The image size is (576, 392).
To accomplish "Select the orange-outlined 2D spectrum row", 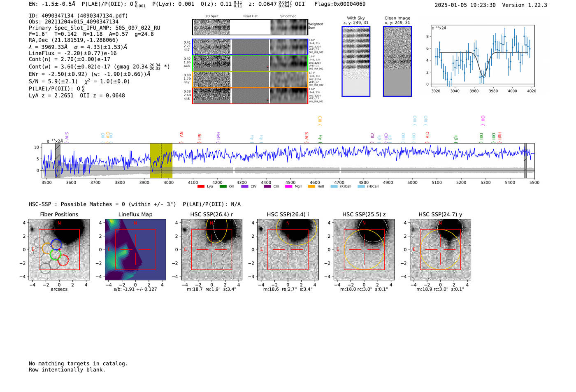I will tap(250, 79).
